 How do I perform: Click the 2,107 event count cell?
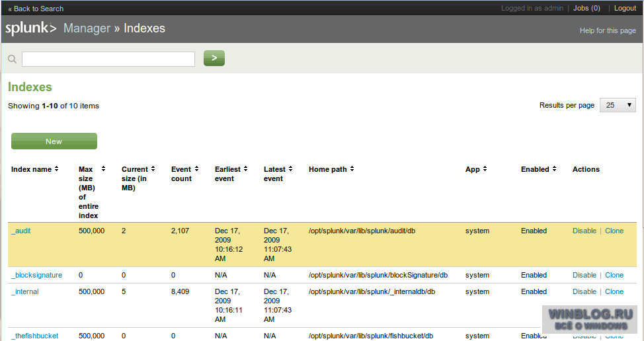[x=180, y=231]
